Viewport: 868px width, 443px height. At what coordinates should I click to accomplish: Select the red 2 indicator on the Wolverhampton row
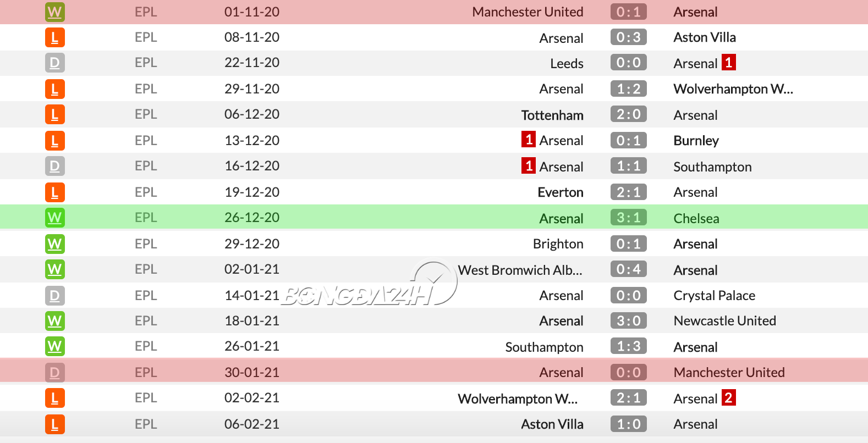(x=728, y=398)
